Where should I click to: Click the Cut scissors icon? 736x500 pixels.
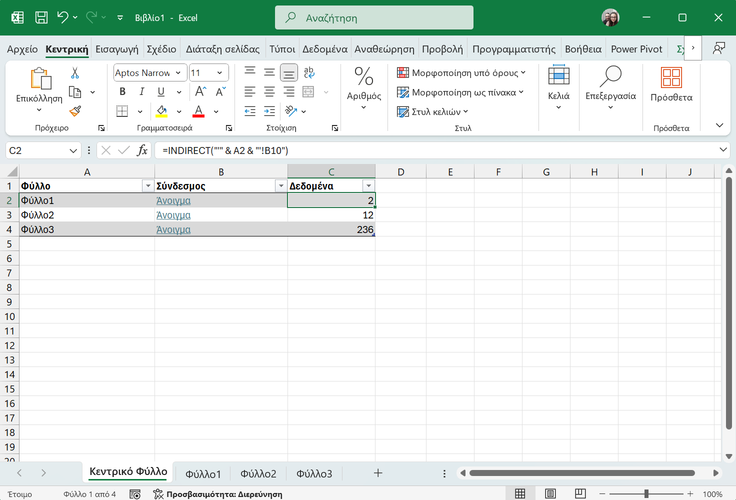(x=75, y=73)
